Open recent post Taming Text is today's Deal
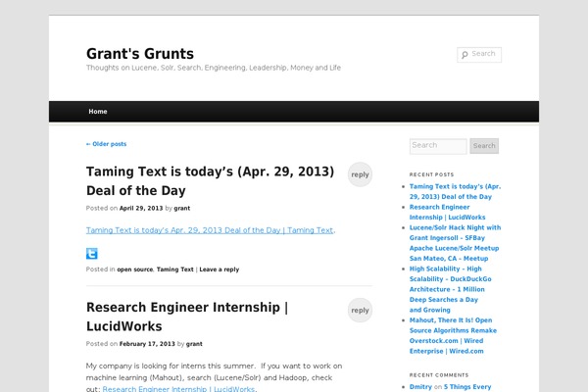Viewport: 588px width, 392px height. pyautogui.click(x=456, y=192)
